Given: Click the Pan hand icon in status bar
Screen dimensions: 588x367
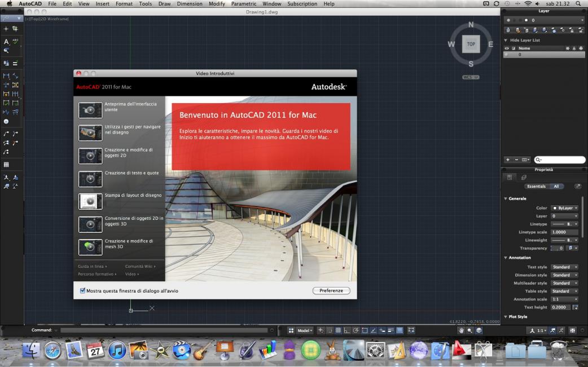Looking at the screenshot, I should coord(461,330).
